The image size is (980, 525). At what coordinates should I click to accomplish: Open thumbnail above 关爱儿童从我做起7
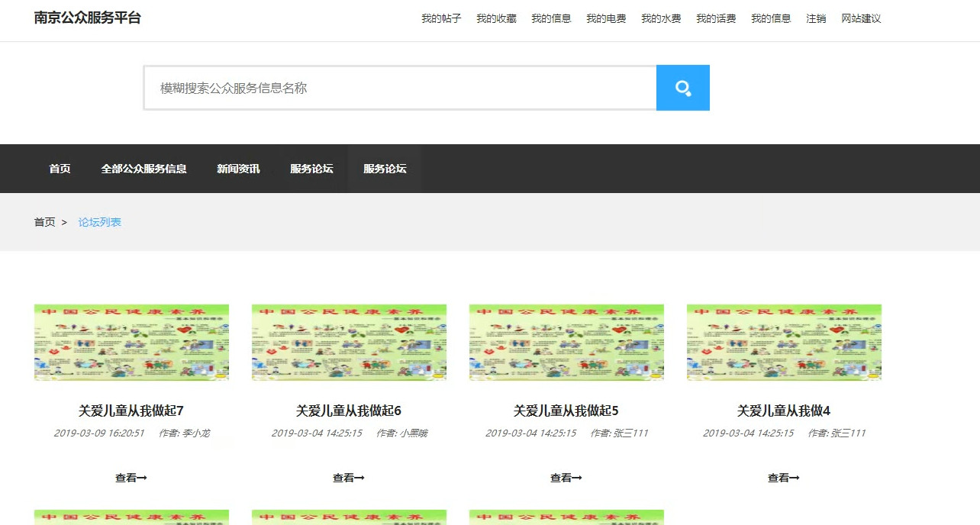click(131, 343)
